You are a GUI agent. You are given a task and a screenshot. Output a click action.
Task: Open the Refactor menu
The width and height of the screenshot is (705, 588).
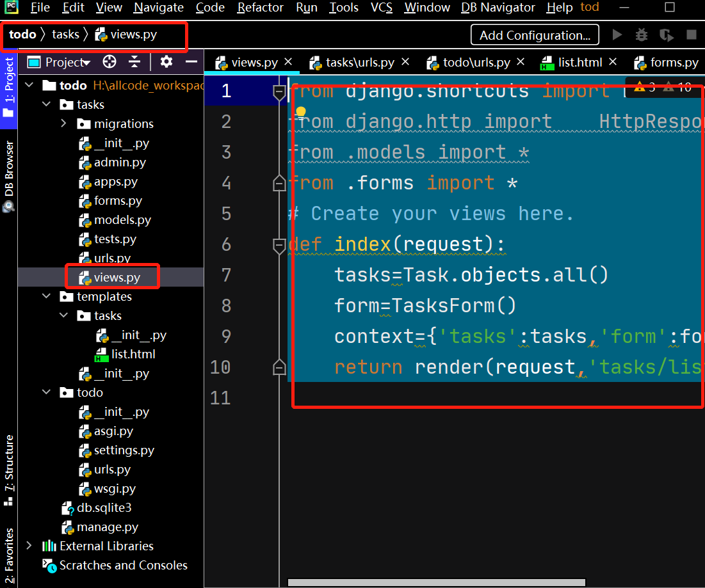click(x=261, y=7)
